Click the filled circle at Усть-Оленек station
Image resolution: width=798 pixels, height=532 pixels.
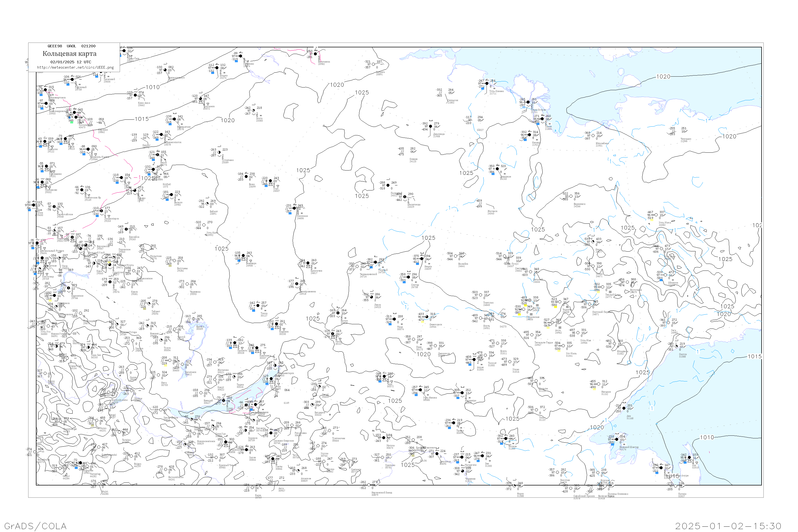(x=487, y=84)
